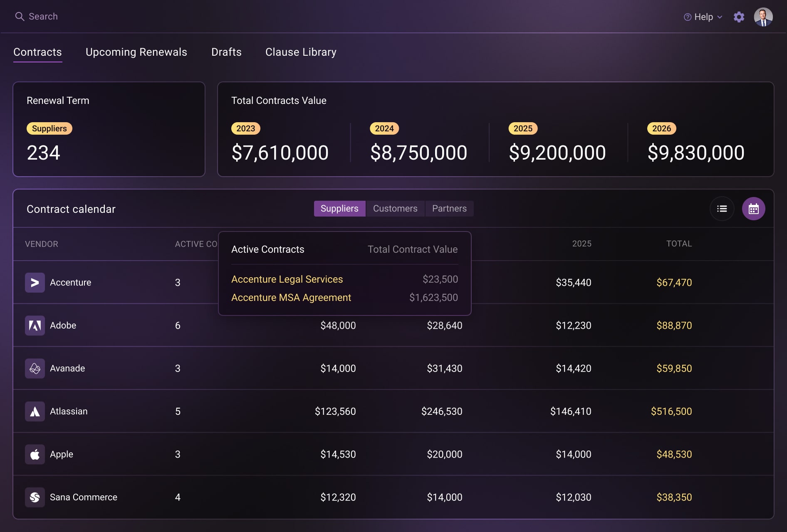
Task: Switch to list view icon
Action: 722,209
